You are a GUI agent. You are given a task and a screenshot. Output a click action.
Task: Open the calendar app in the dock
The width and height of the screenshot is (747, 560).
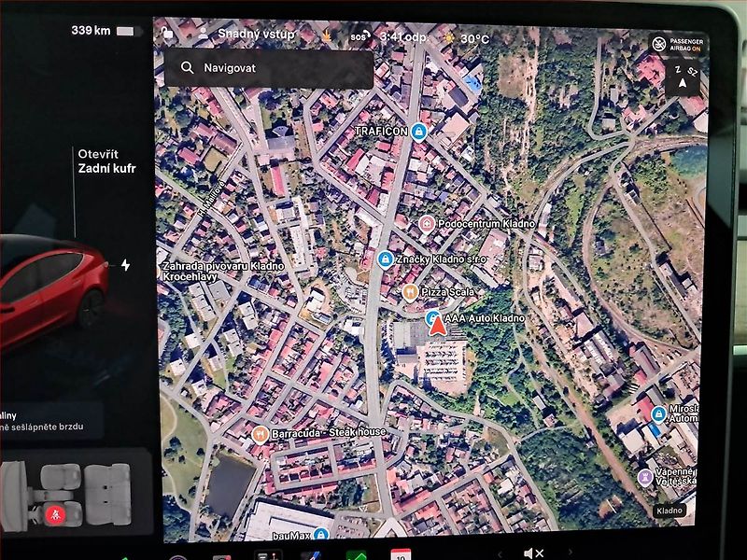401,554
